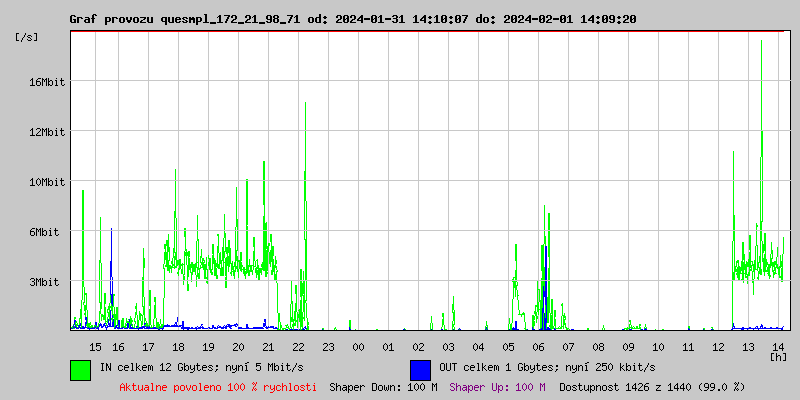
Task: Click the blue OUT legend color square
Action: tap(420, 369)
